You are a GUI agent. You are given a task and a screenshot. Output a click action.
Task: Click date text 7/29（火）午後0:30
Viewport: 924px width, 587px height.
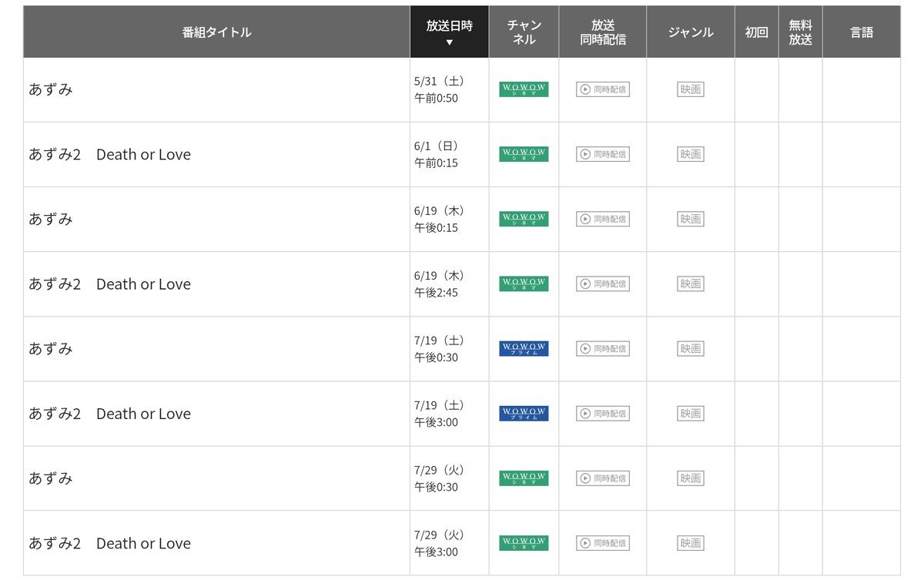(440, 478)
